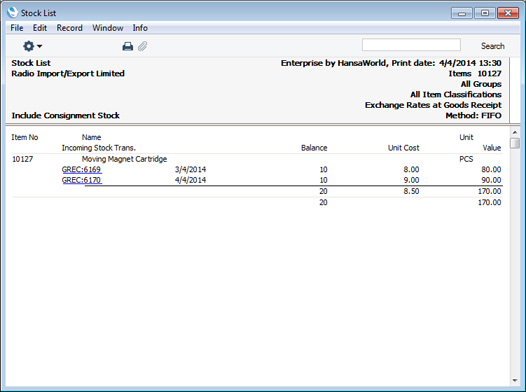Click the HansaWorld app icon in title bar
Viewport: 526px width, 392px height.
(12, 12)
